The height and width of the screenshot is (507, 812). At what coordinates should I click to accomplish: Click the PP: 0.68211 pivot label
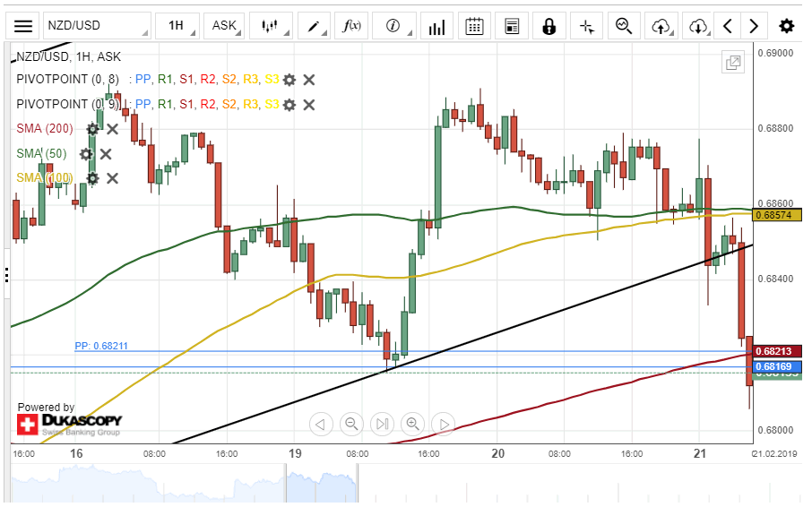101,346
